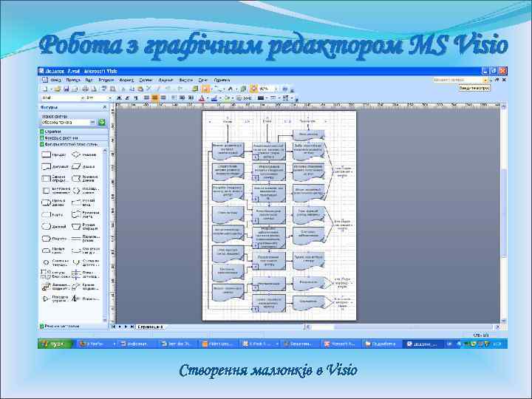Click the Help icon beside zoom box

pyautogui.click(x=285, y=89)
